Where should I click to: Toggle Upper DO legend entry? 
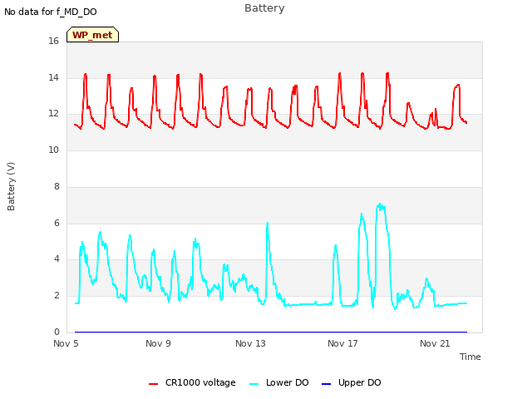351,382
